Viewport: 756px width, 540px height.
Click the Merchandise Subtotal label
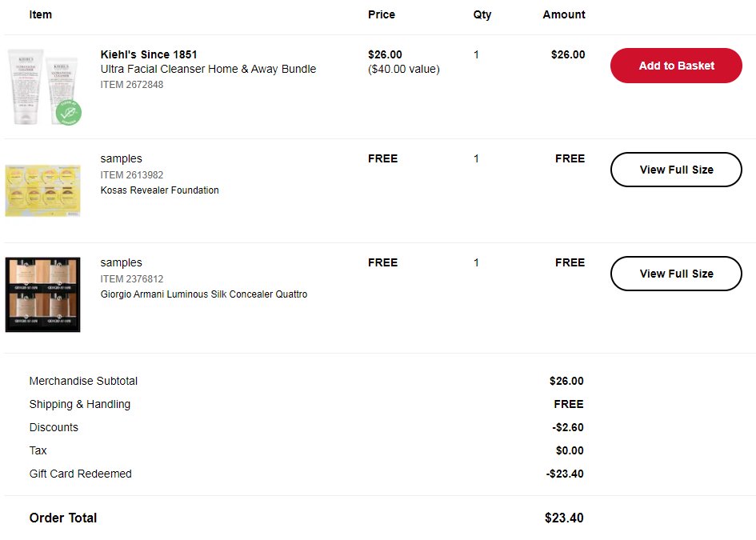coord(83,381)
